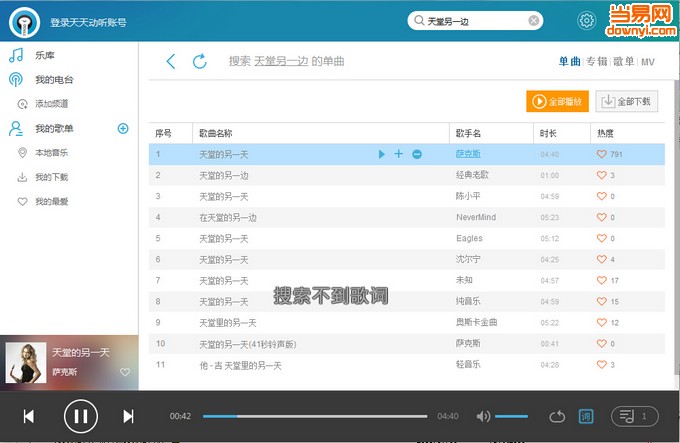Pause the current song
Screen dimensions: 680x443
pos(81,417)
